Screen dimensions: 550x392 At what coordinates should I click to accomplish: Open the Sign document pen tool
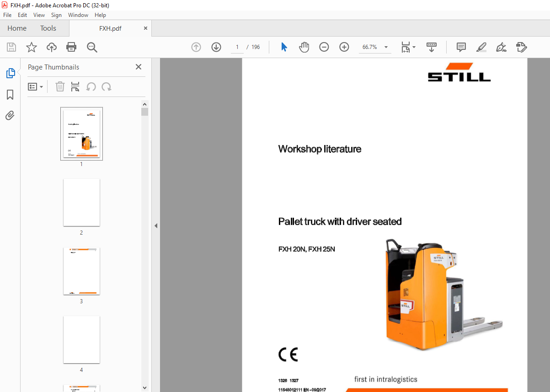pos(501,47)
